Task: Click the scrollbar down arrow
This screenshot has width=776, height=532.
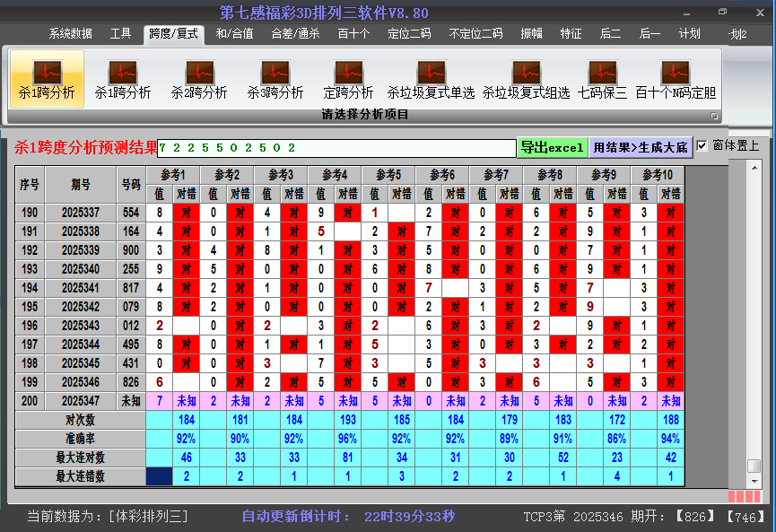Action: pyautogui.click(x=754, y=481)
